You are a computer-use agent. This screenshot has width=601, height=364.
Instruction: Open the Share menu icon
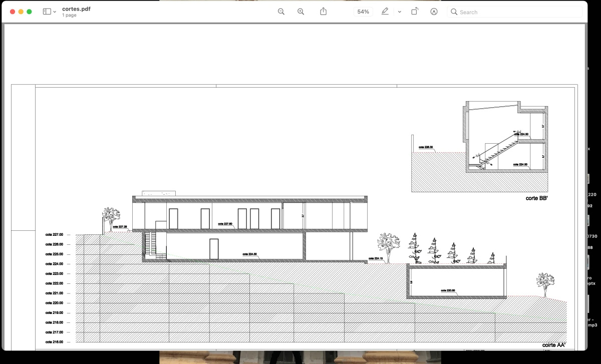pyautogui.click(x=323, y=12)
